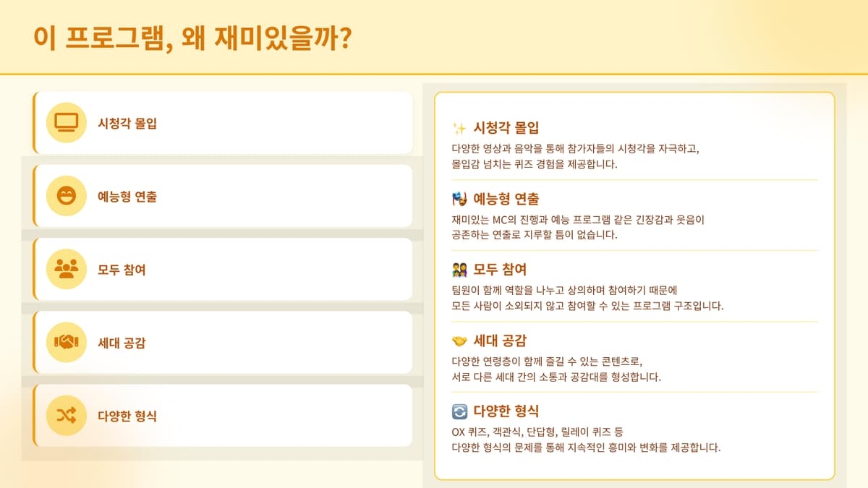Screen dimensions: 868x488
Task: Click the monitor icon beside 시청각 몰입
Action: click(66, 123)
